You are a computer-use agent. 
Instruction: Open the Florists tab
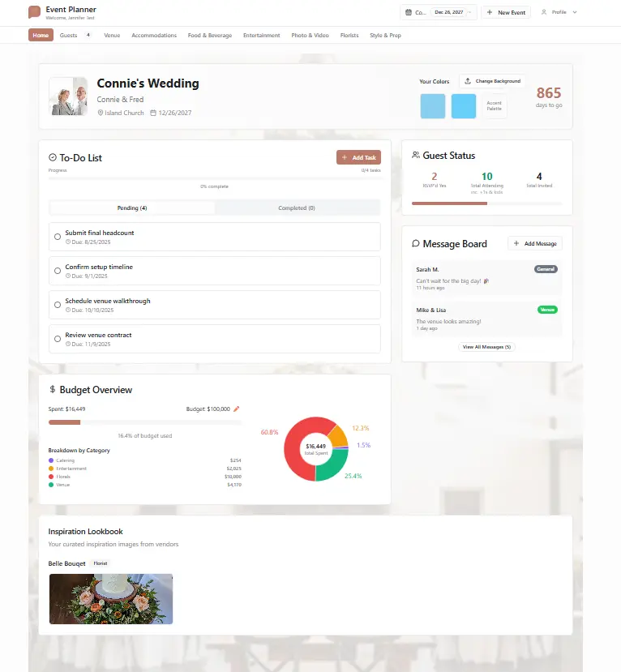tap(349, 35)
